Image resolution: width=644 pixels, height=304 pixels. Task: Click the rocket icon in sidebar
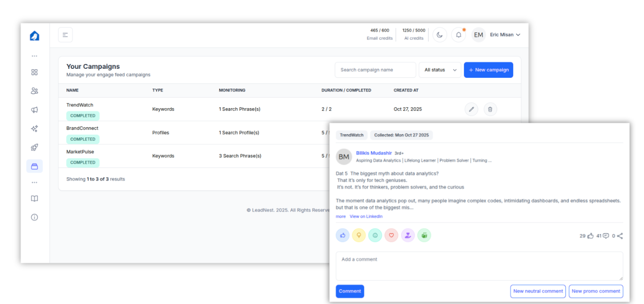click(34, 147)
